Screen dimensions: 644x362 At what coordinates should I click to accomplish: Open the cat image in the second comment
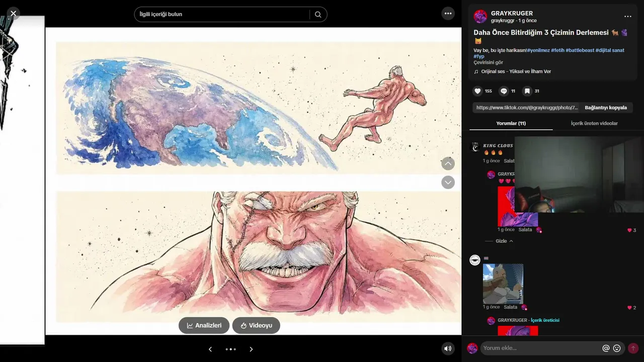tap(503, 284)
